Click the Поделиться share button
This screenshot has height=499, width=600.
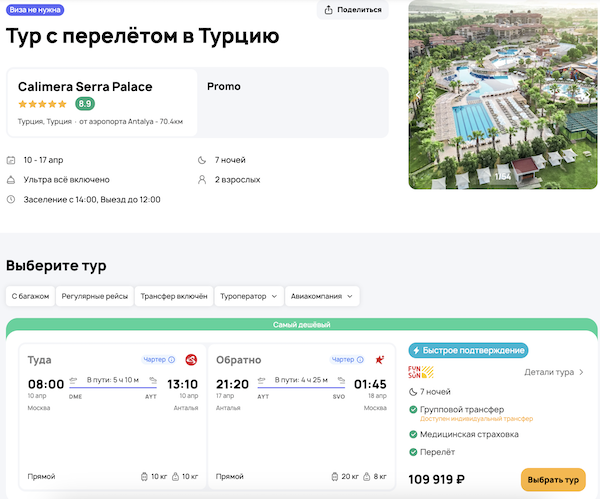354,10
